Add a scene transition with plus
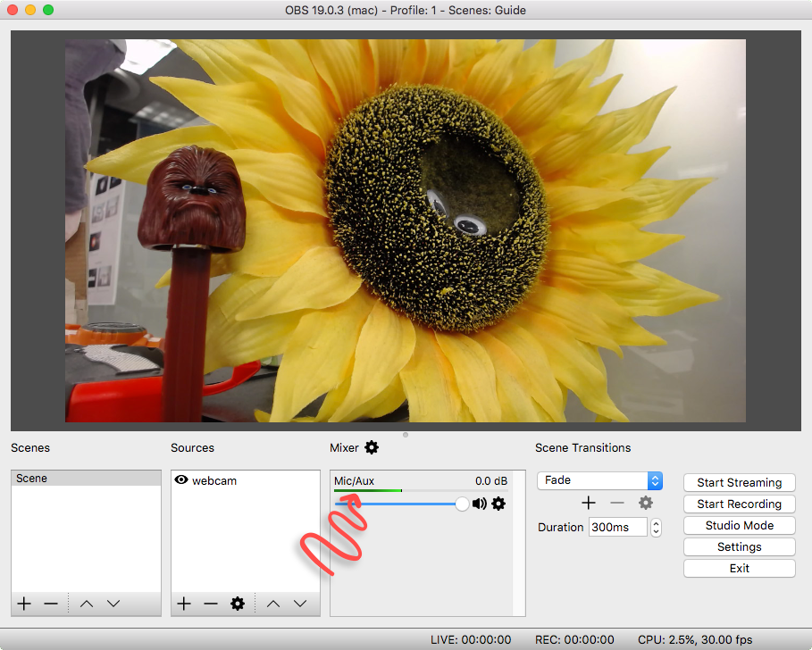This screenshot has width=812, height=650. point(589,503)
